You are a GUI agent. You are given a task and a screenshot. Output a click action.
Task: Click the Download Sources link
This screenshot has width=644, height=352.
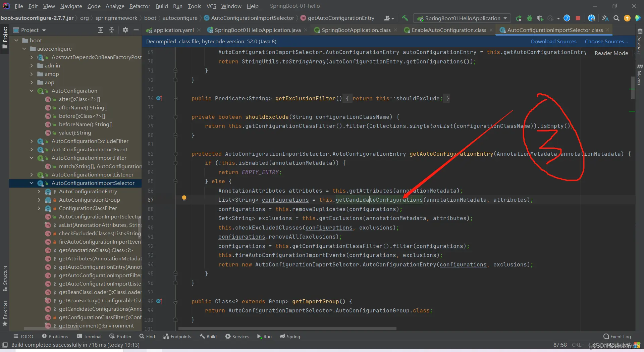[553, 41]
